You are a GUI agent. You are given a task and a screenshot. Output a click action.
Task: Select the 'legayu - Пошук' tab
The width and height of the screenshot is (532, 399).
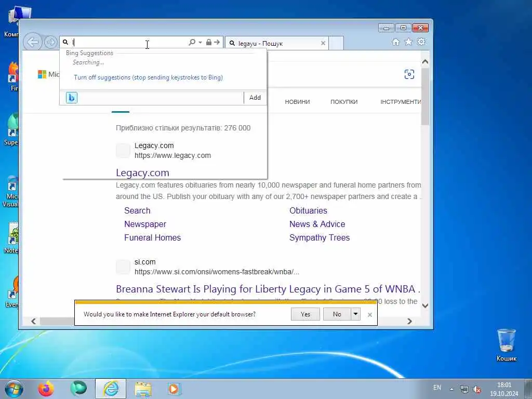point(276,43)
